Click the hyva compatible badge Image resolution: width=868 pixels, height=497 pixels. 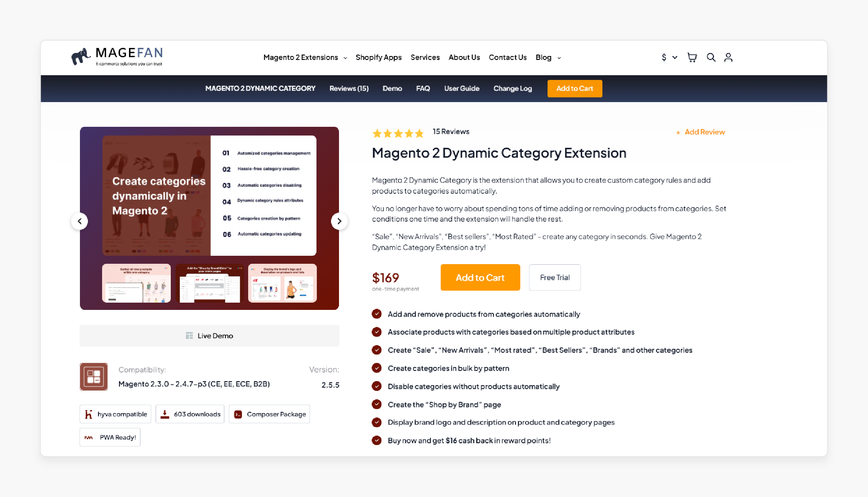tap(115, 414)
